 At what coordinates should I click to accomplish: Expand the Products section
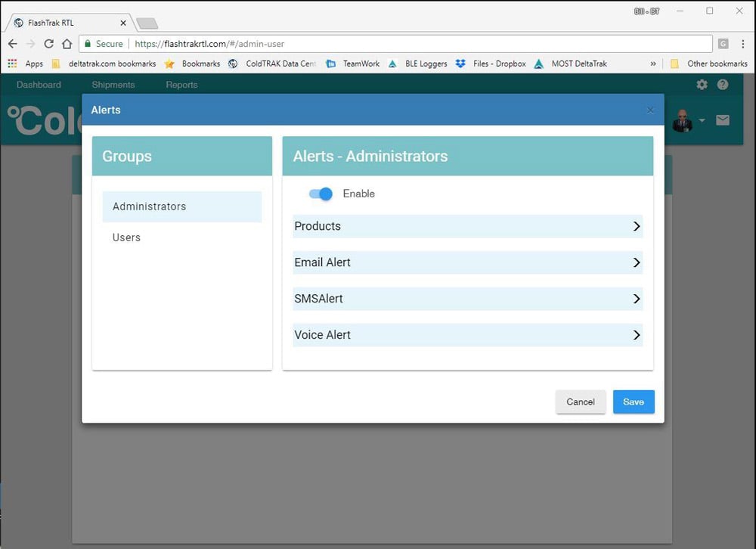467,226
